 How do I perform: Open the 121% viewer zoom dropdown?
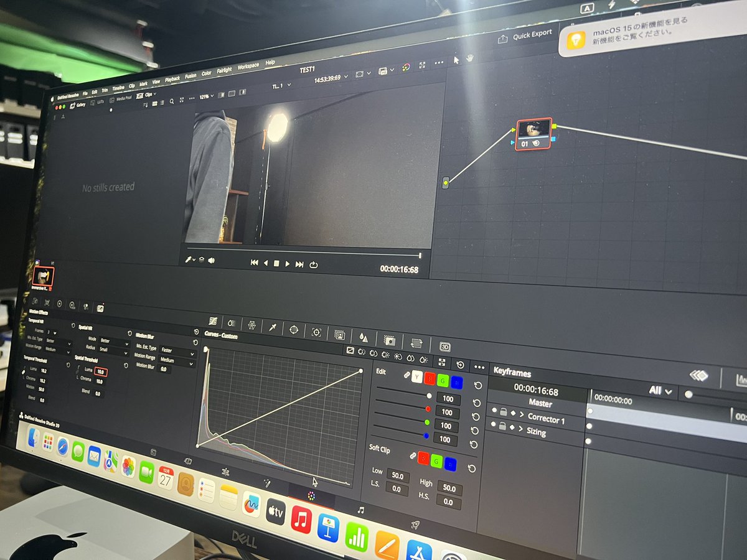pos(207,96)
